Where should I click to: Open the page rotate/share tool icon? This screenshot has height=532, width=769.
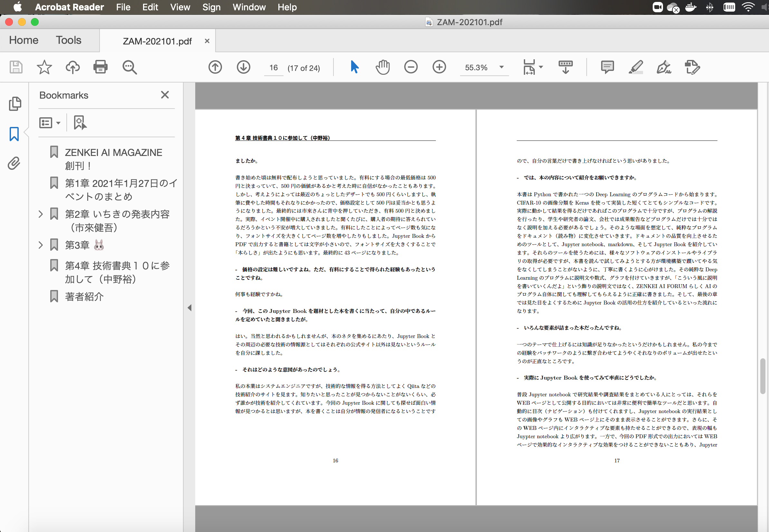coord(692,67)
